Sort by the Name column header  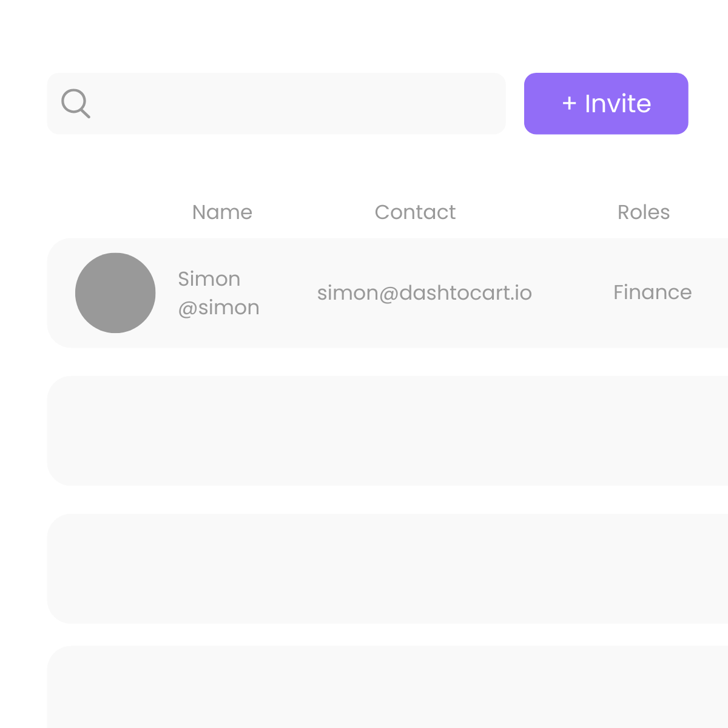pyautogui.click(x=222, y=212)
